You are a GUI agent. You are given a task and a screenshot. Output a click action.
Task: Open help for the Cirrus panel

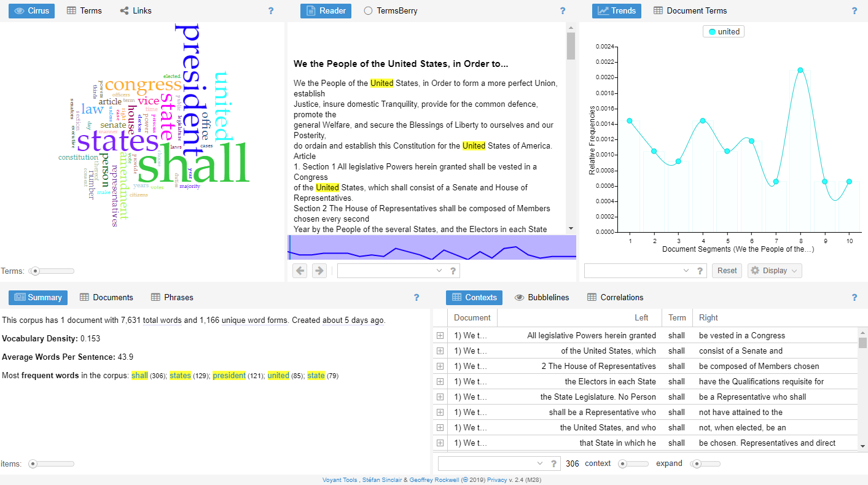click(x=271, y=10)
